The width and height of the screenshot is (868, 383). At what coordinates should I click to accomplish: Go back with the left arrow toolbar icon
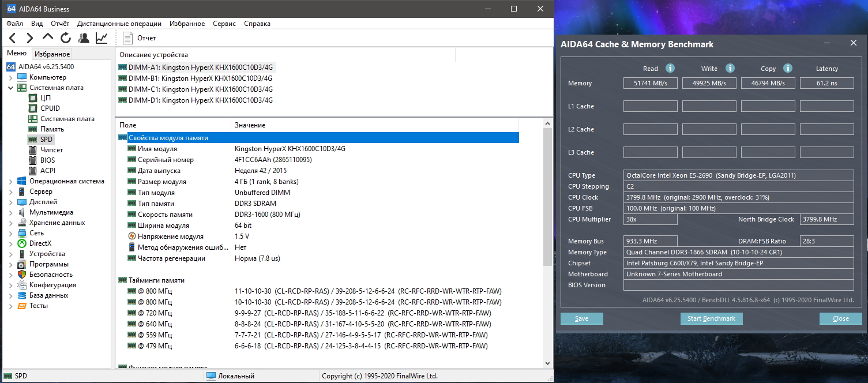pos(13,38)
